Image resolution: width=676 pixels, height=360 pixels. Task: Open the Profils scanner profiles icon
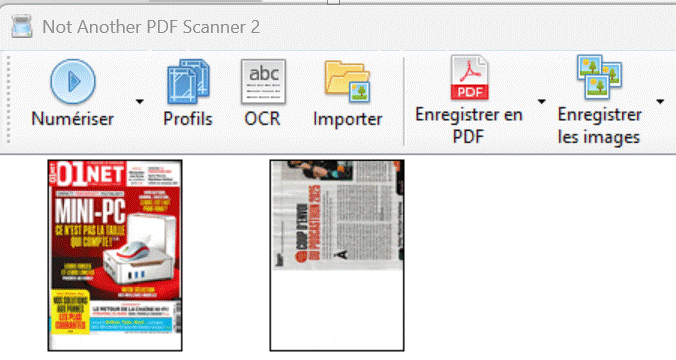coord(188,81)
